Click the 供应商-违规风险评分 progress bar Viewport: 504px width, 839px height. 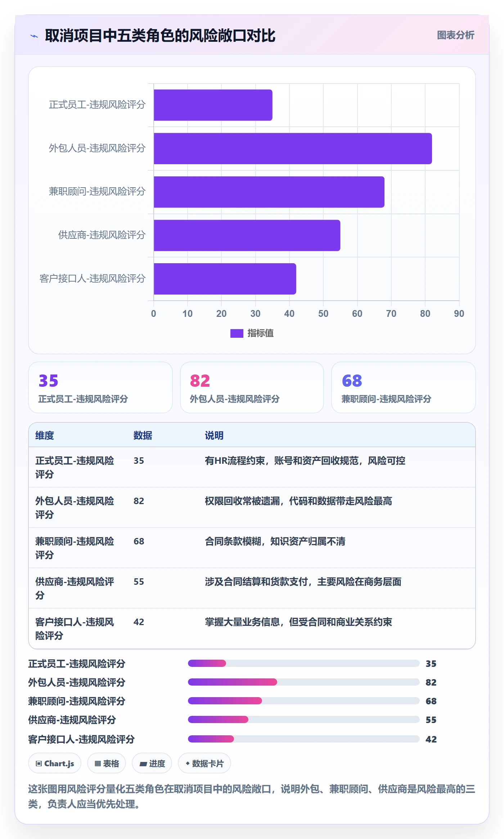pos(304,719)
